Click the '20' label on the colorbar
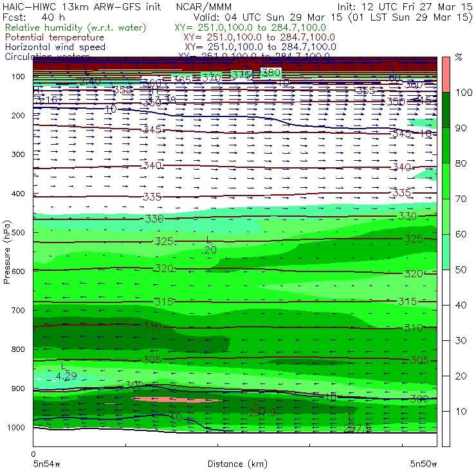This screenshot has width=476, height=476. pyautogui.click(x=461, y=376)
